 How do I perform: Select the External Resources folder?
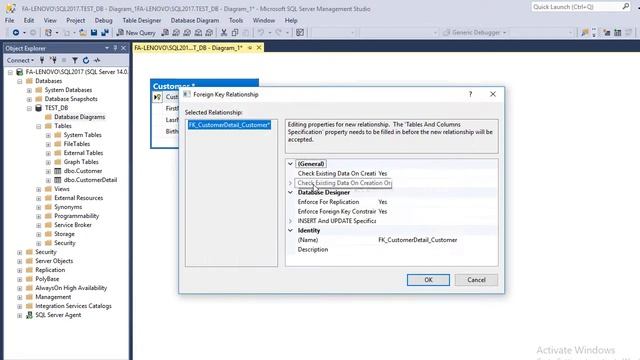point(78,198)
